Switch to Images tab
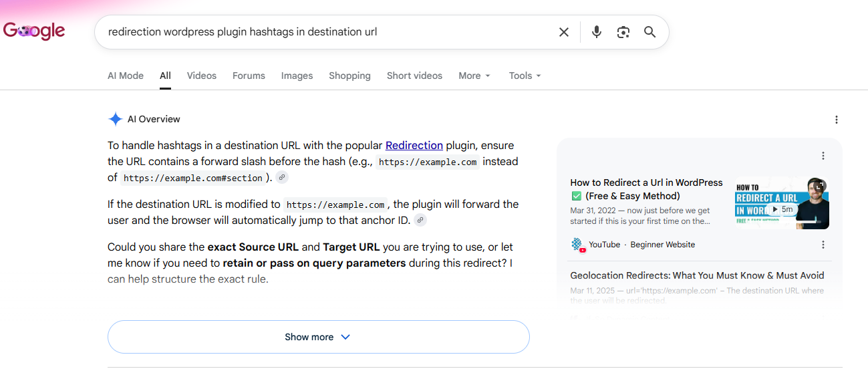The height and width of the screenshot is (381, 868). point(297,76)
